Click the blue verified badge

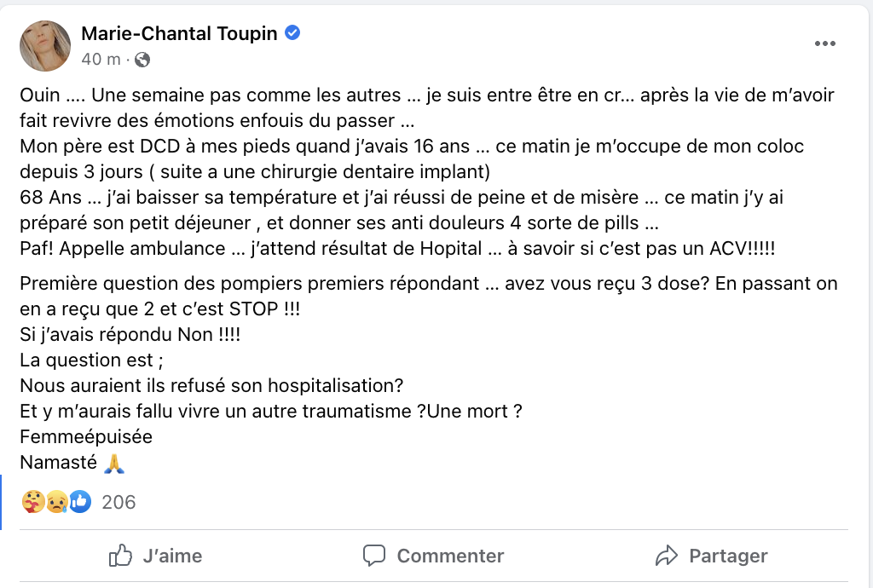292,33
